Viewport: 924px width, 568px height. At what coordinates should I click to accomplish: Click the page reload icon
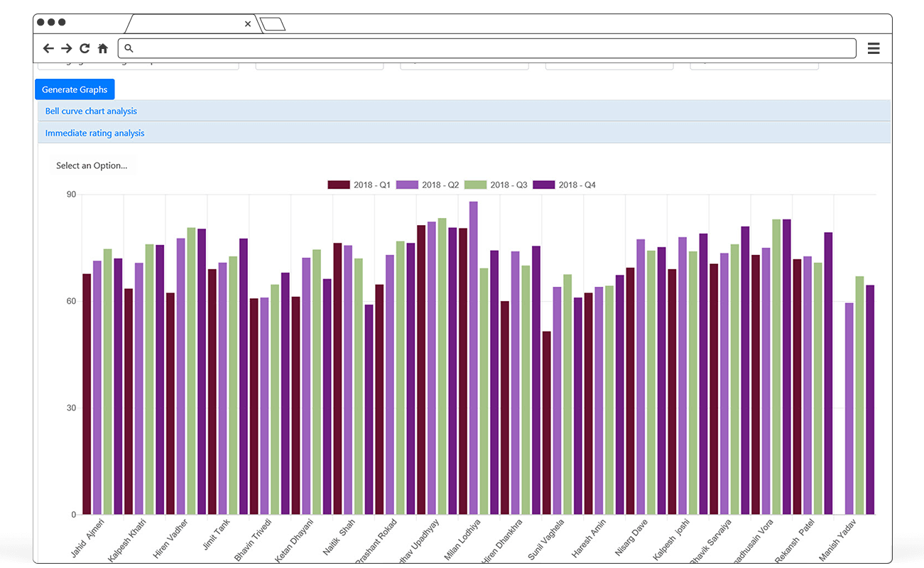click(x=83, y=48)
